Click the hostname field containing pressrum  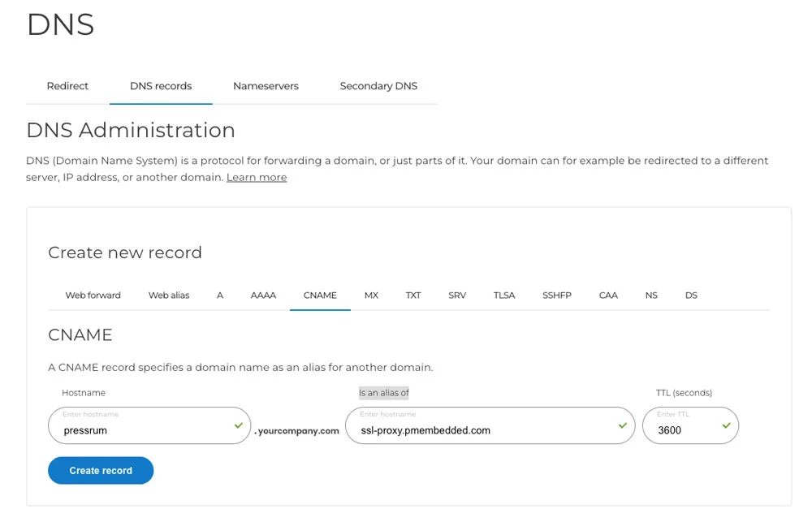tap(142, 430)
